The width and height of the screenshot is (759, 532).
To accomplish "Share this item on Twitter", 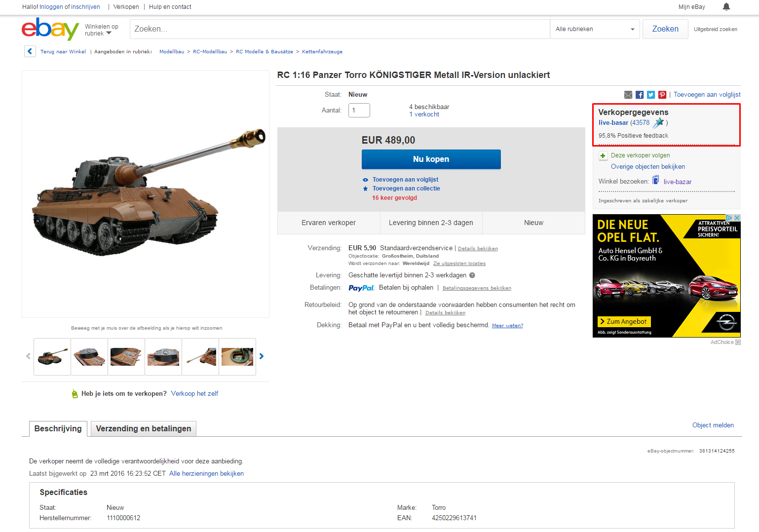I will click(x=651, y=95).
